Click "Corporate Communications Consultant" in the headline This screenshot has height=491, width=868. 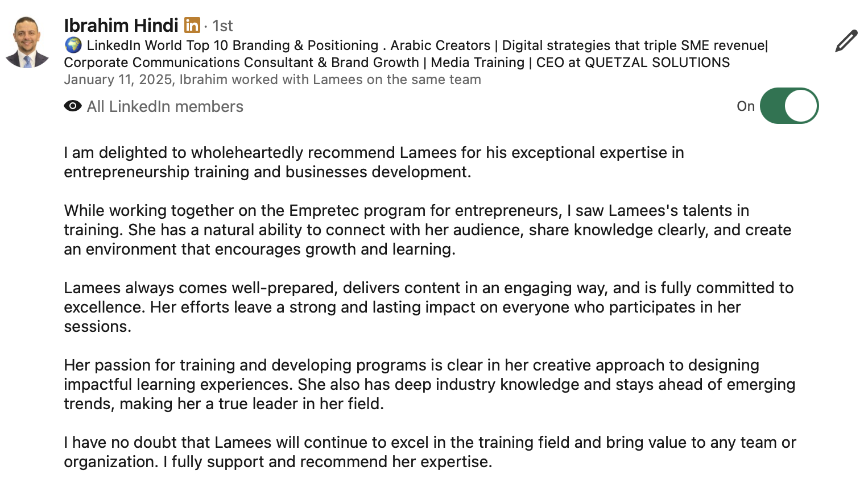[x=188, y=63]
